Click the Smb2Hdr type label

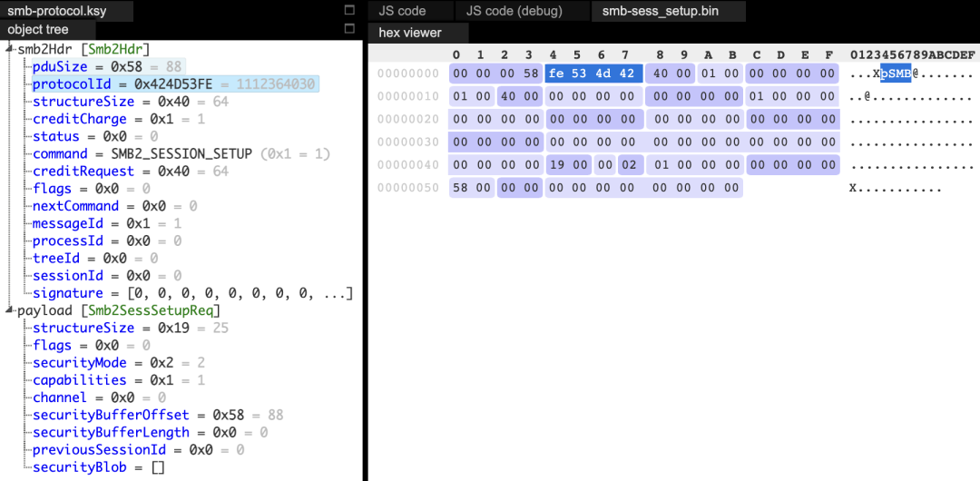pyautogui.click(x=115, y=49)
